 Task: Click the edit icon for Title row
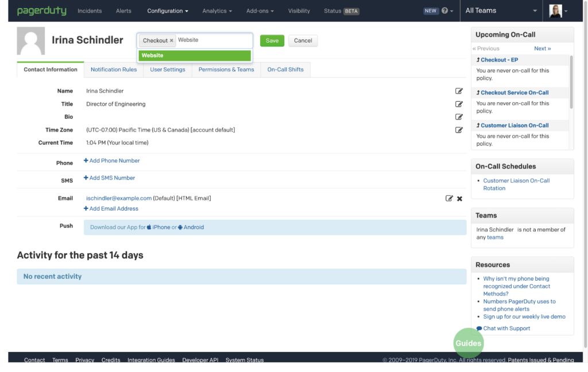coord(459,104)
